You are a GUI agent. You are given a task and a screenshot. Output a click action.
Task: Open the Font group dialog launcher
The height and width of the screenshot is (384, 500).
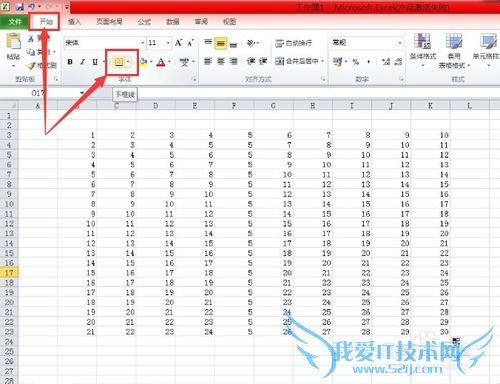pyautogui.click(x=194, y=79)
